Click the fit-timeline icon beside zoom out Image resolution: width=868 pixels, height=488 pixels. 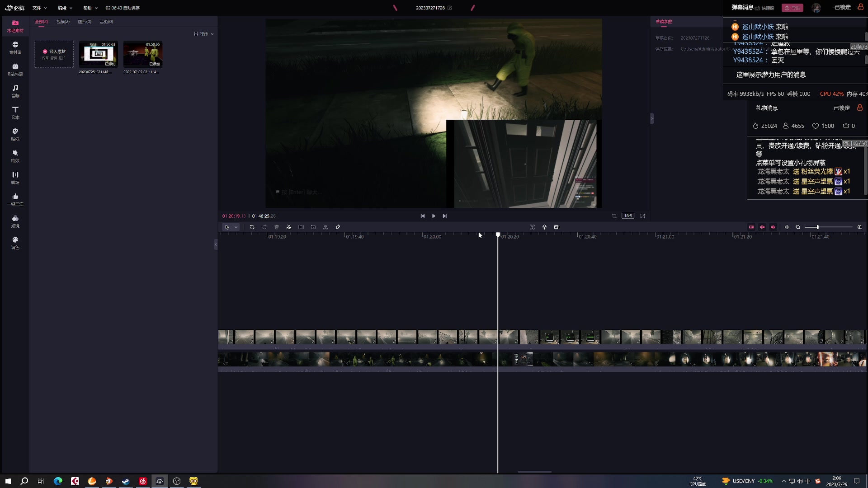pos(787,227)
